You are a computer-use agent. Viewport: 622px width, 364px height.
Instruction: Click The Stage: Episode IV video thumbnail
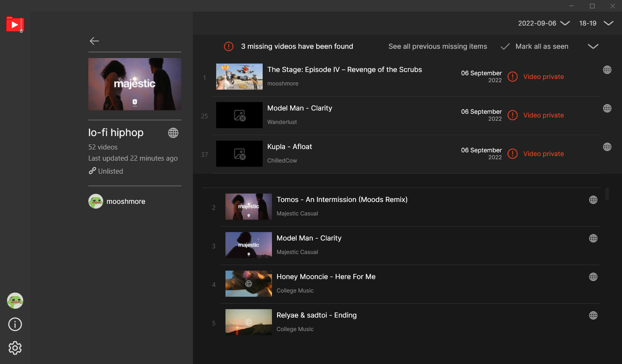[239, 77]
